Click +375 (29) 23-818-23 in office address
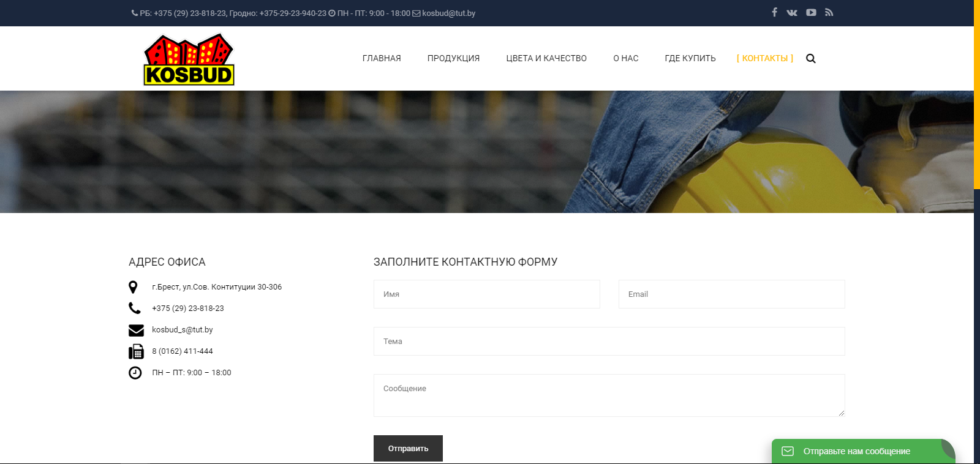The height and width of the screenshot is (464, 980). point(188,309)
